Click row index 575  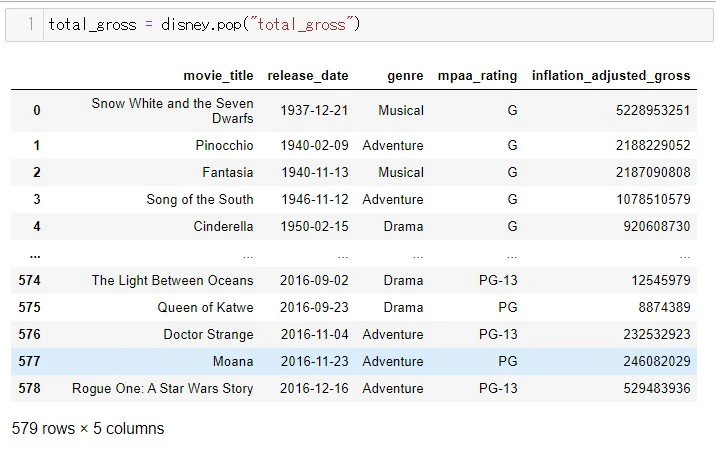pyautogui.click(x=30, y=307)
